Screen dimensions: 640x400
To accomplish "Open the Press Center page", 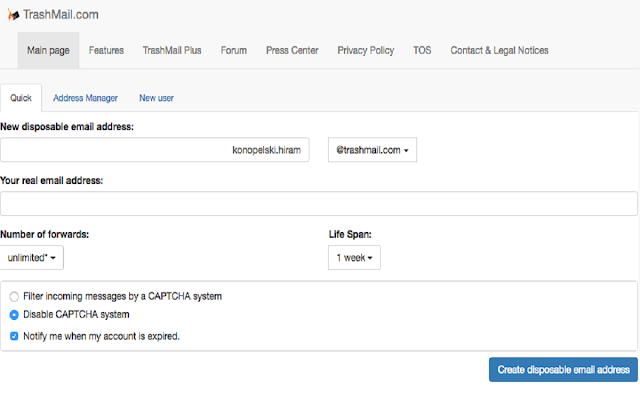I will click(292, 50).
